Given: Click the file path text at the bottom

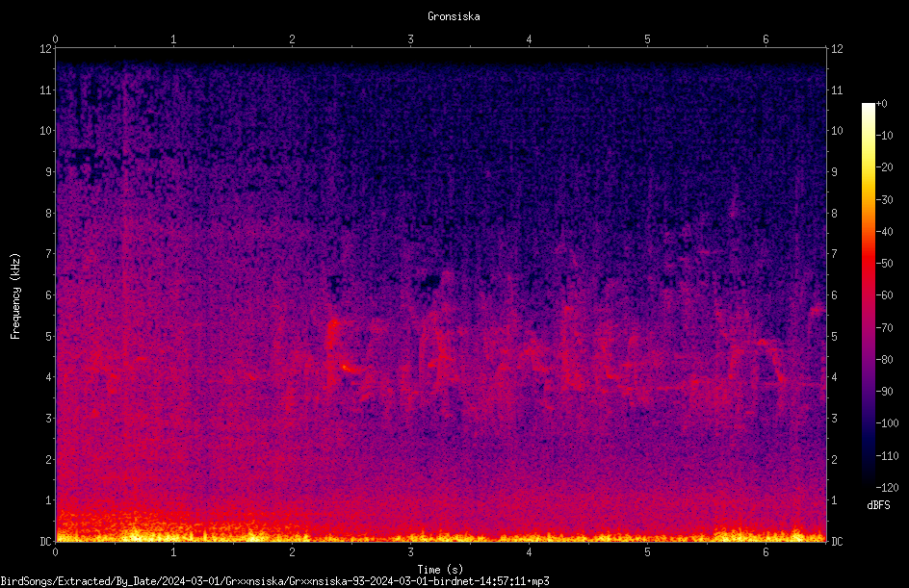Looking at the screenshot, I should [274, 581].
